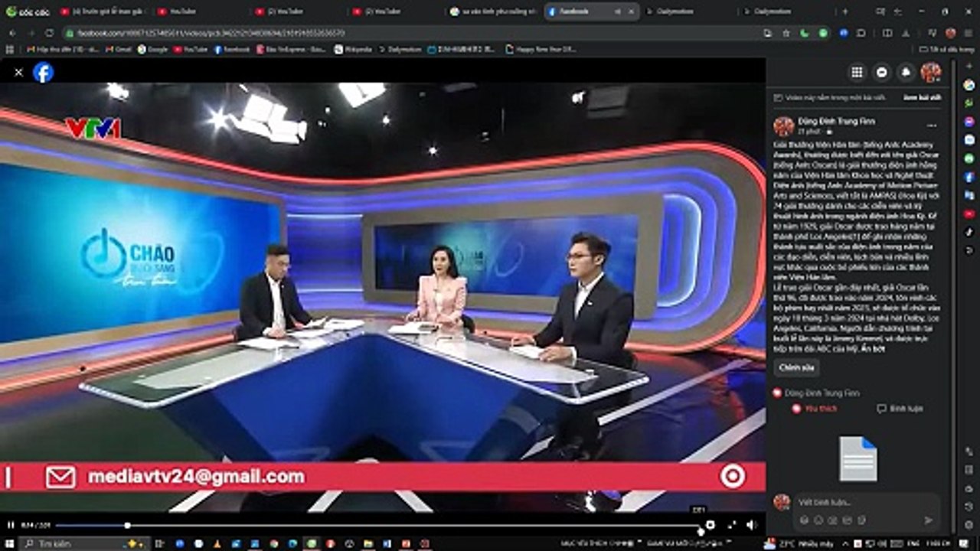The height and width of the screenshot is (551, 980).
Task: Close the Facebook browser tab
Action: [x=631, y=11]
